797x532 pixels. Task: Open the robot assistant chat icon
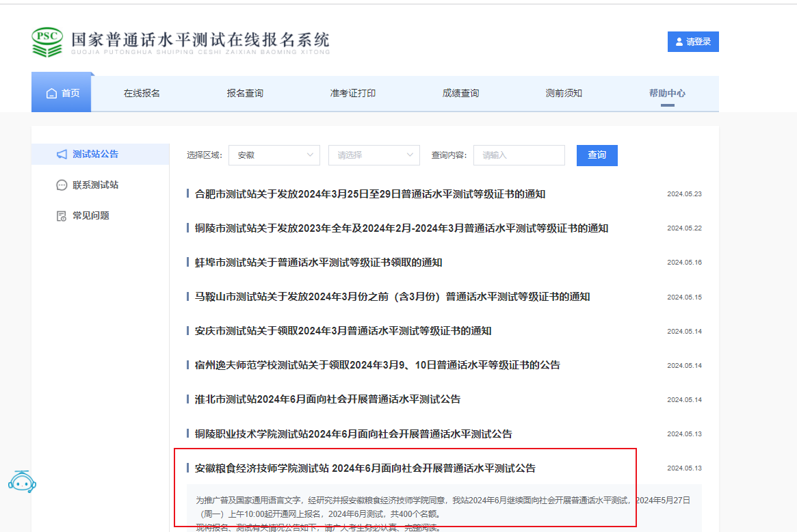point(22,481)
